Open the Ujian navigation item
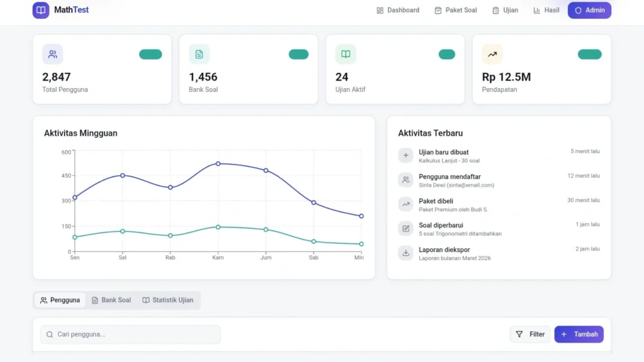644x362 pixels. pyautogui.click(x=505, y=10)
